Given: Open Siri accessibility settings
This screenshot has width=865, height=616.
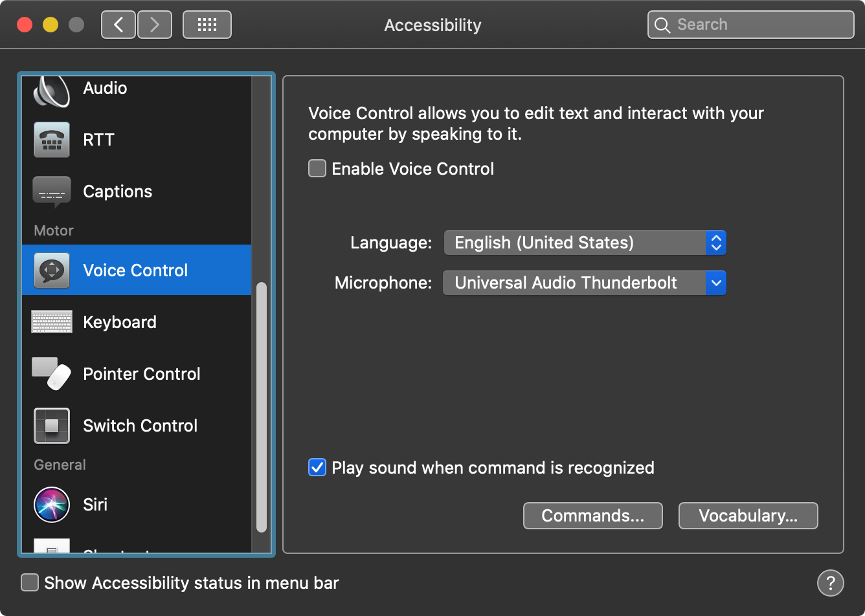Looking at the screenshot, I should click(95, 505).
